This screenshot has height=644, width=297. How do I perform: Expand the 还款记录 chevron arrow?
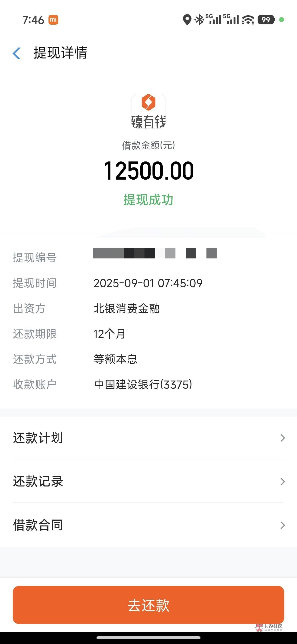(283, 482)
